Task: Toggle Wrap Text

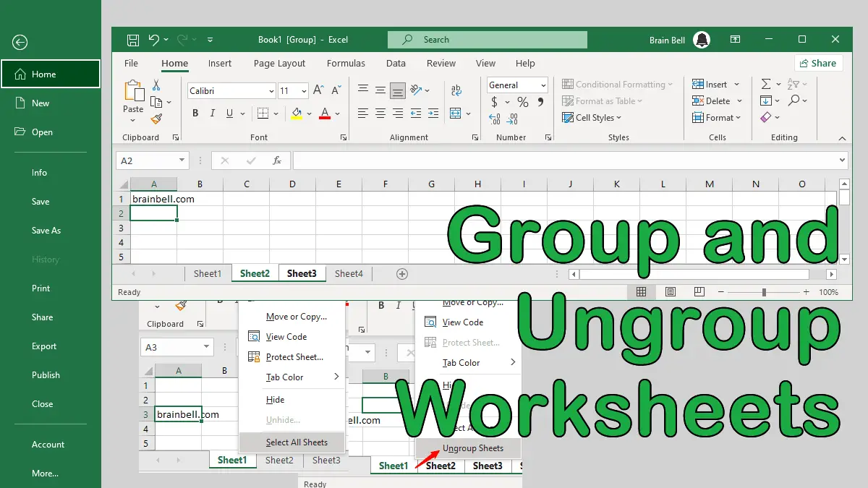Action: tap(456, 90)
